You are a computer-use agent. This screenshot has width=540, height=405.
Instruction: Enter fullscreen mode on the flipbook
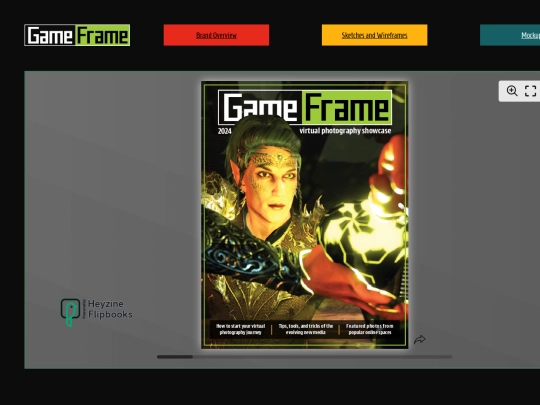530,91
